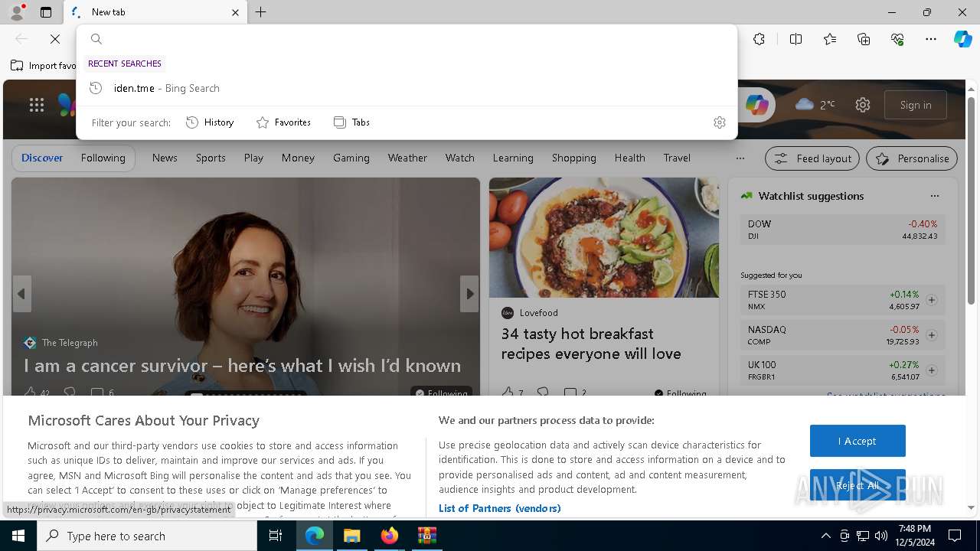
Task: Filter search by Favorites
Action: tap(283, 122)
